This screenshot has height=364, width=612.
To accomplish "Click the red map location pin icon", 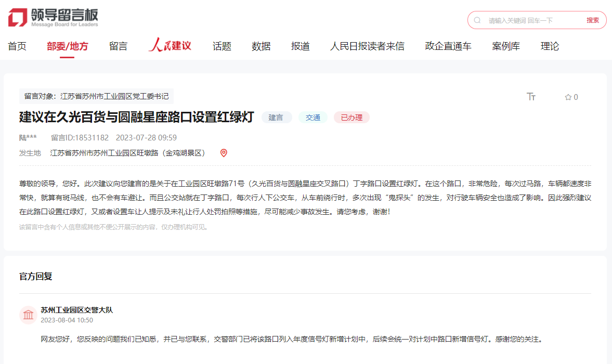I will pos(224,153).
